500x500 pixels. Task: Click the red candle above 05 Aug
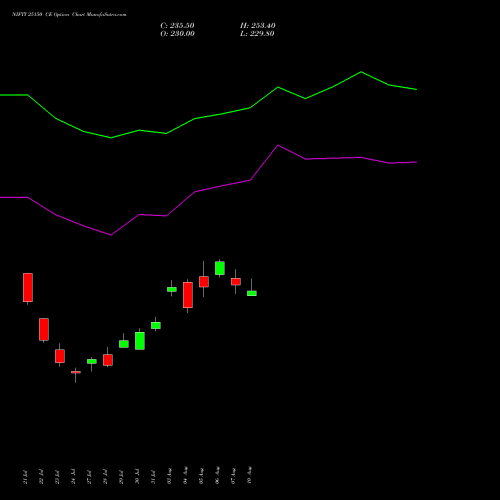coord(204,282)
